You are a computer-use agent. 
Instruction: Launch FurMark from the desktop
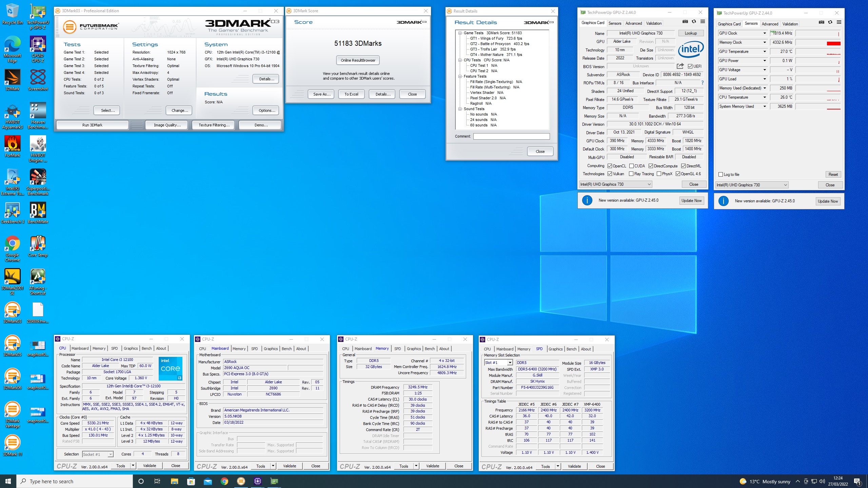[12, 146]
